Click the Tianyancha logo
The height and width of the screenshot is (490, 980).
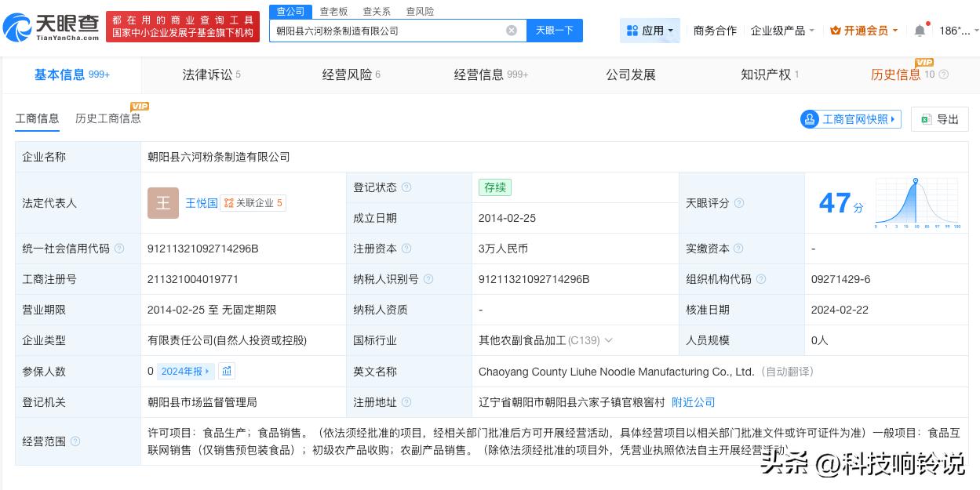[x=51, y=27]
